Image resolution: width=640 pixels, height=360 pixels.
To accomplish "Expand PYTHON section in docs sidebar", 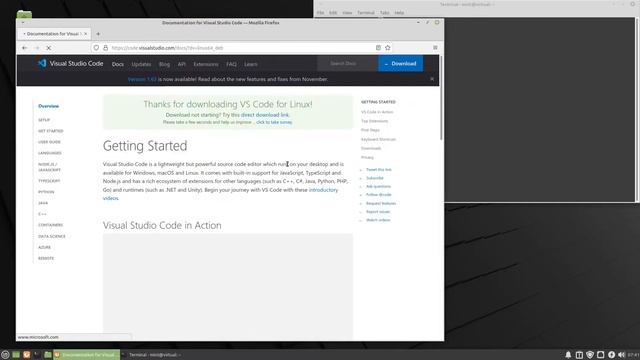I will click(x=46, y=192).
